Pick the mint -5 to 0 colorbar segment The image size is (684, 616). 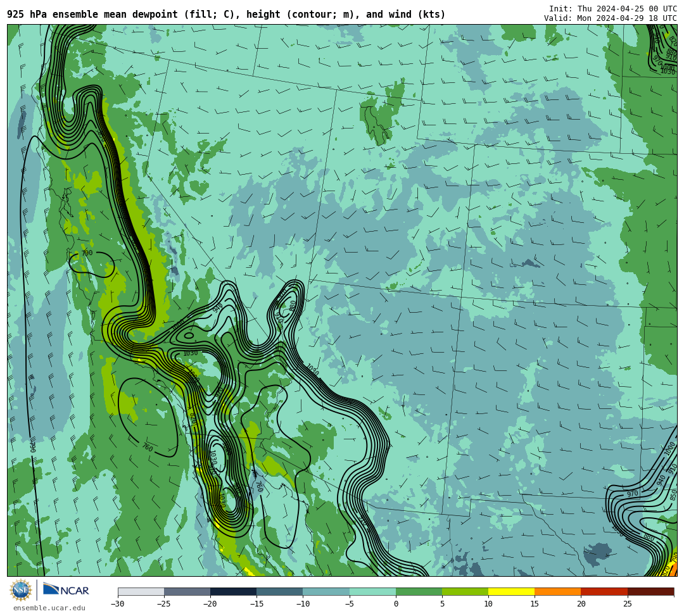[372, 591]
